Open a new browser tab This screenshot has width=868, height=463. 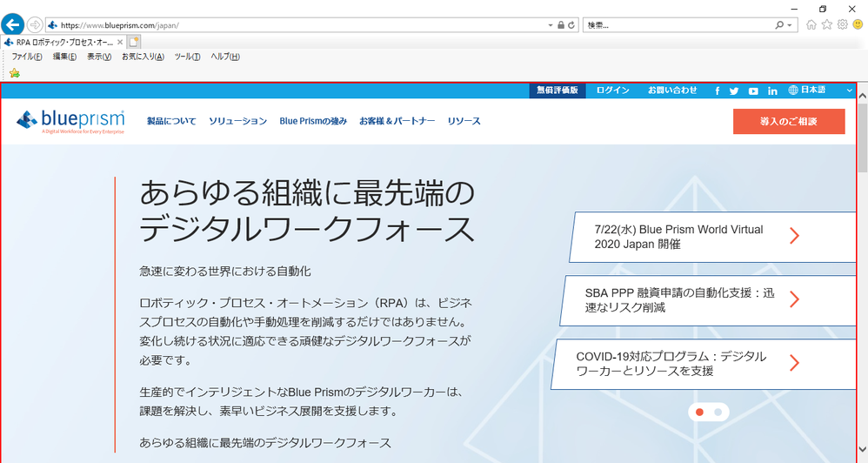tap(133, 42)
